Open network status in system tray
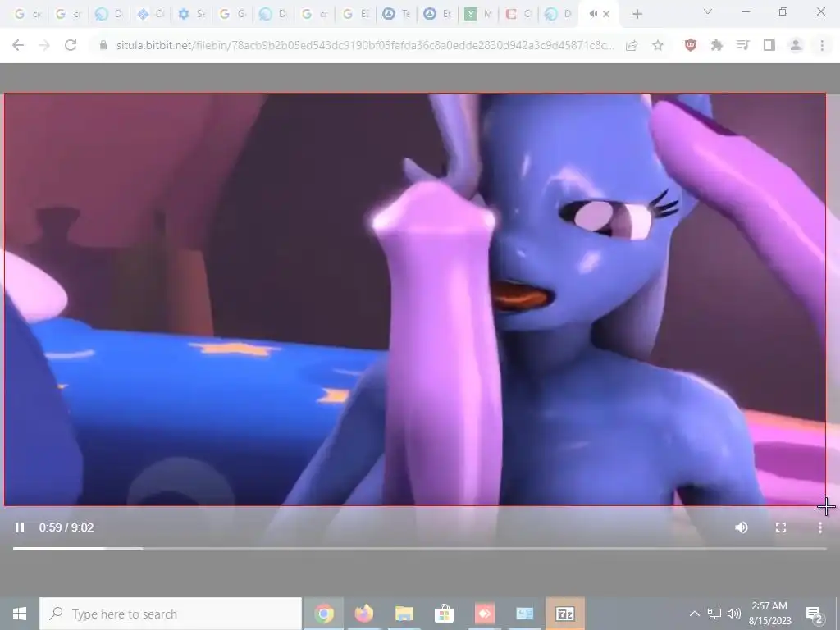The height and width of the screenshot is (630, 840). [x=714, y=614]
